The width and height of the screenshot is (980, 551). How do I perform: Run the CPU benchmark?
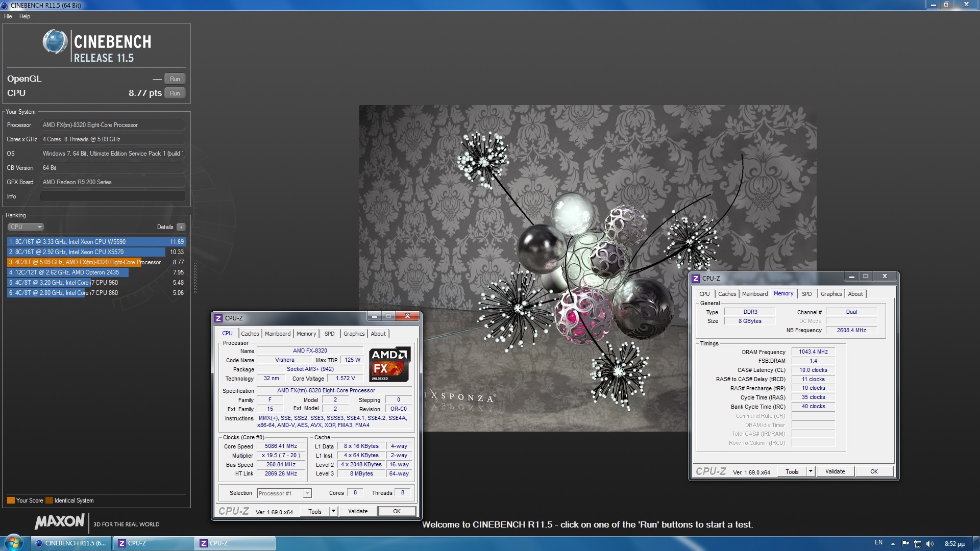coord(175,93)
